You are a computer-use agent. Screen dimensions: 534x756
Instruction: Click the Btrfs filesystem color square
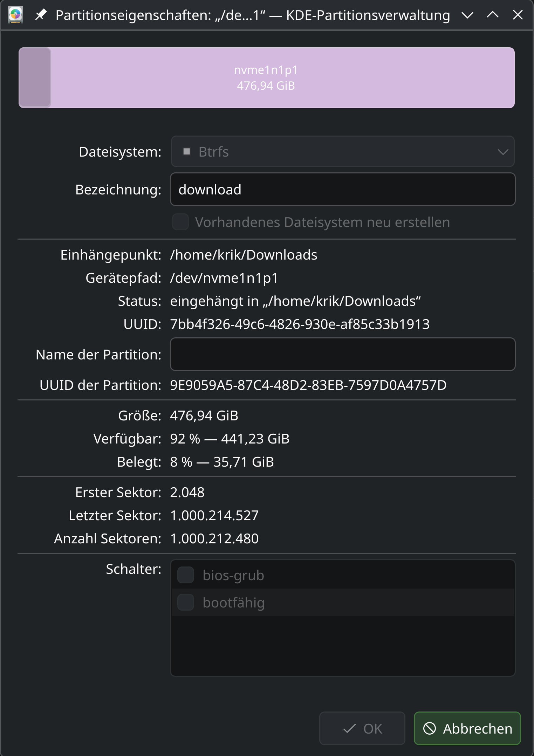tap(187, 151)
